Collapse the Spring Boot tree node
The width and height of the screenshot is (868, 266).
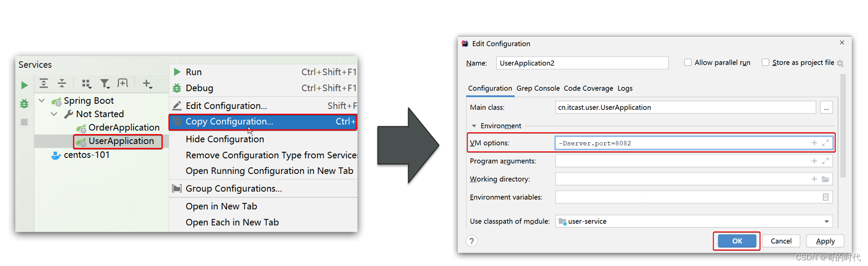pyautogui.click(x=42, y=101)
